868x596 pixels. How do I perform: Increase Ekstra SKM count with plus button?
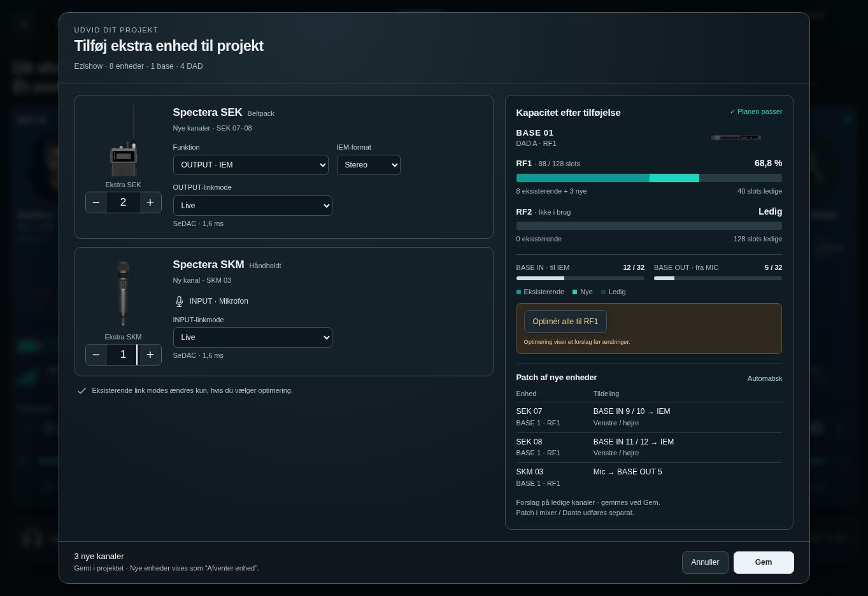[x=150, y=355]
